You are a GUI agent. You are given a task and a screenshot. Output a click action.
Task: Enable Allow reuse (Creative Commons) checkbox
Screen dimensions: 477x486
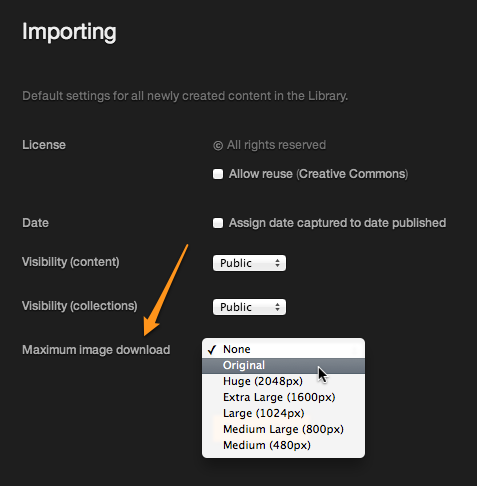click(218, 174)
